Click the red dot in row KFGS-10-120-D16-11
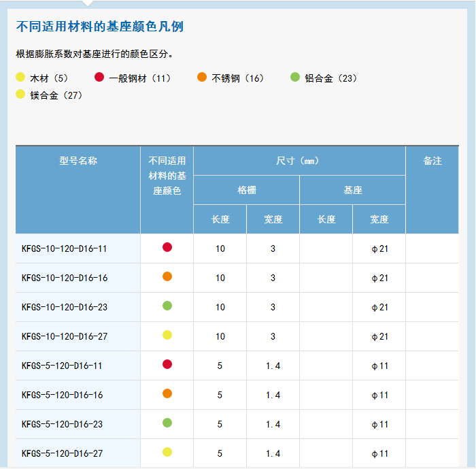The width and height of the screenshot is (476, 469). [x=167, y=247]
